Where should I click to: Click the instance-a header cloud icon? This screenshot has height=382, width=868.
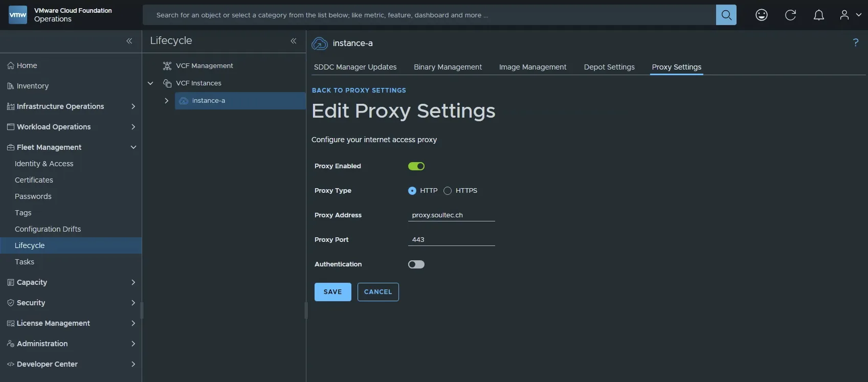(320, 43)
